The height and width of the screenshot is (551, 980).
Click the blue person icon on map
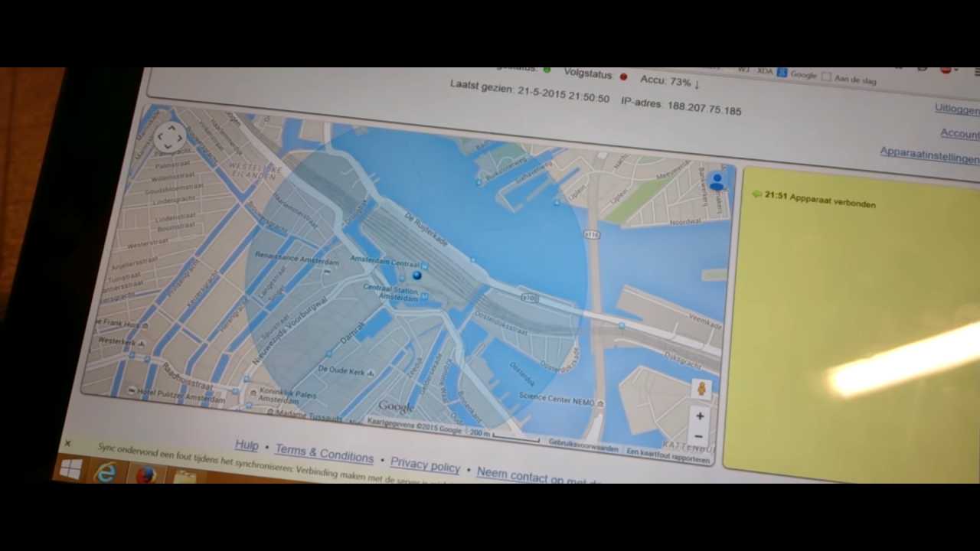(717, 182)
